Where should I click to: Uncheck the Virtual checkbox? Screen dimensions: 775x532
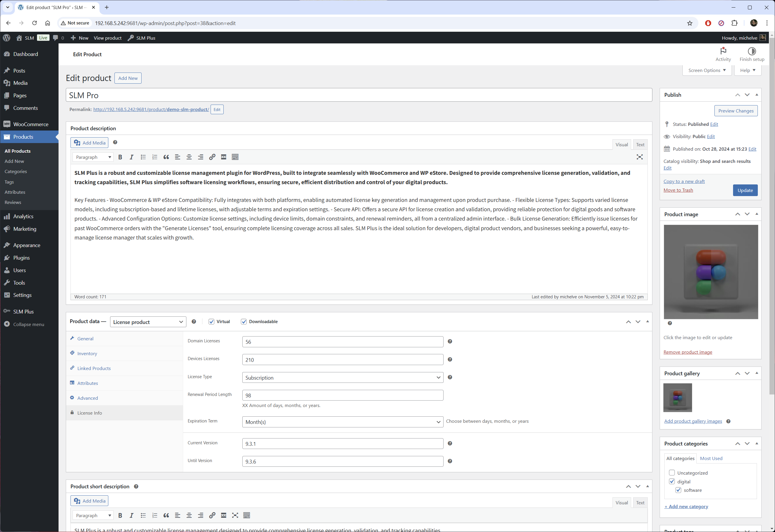tap(211, 322)
